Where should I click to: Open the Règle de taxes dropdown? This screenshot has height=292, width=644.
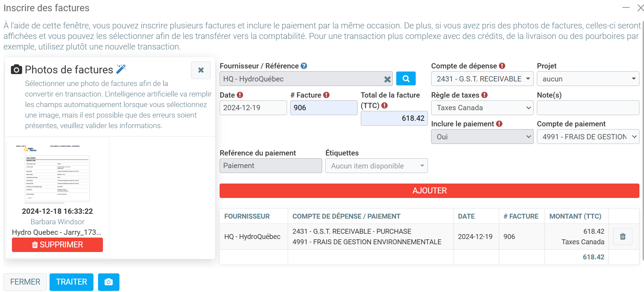[x=482, y=108]
